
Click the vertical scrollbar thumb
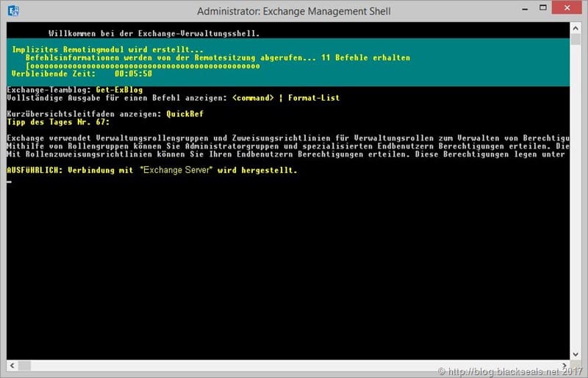coord(576,40)
